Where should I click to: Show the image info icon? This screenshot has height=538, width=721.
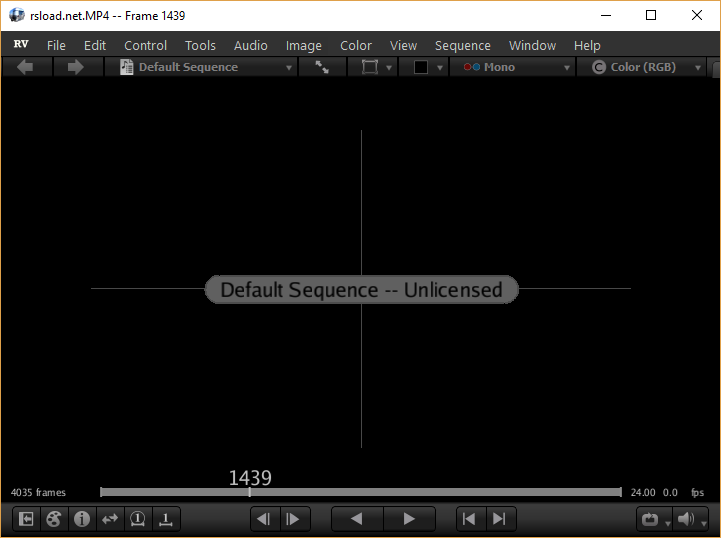[82, 519]
